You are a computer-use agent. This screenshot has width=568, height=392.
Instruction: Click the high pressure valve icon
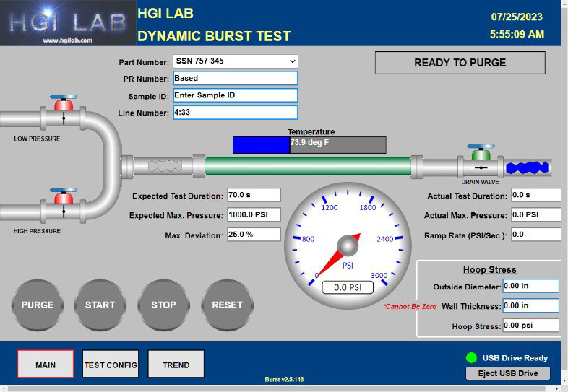[x=64, y=204]
